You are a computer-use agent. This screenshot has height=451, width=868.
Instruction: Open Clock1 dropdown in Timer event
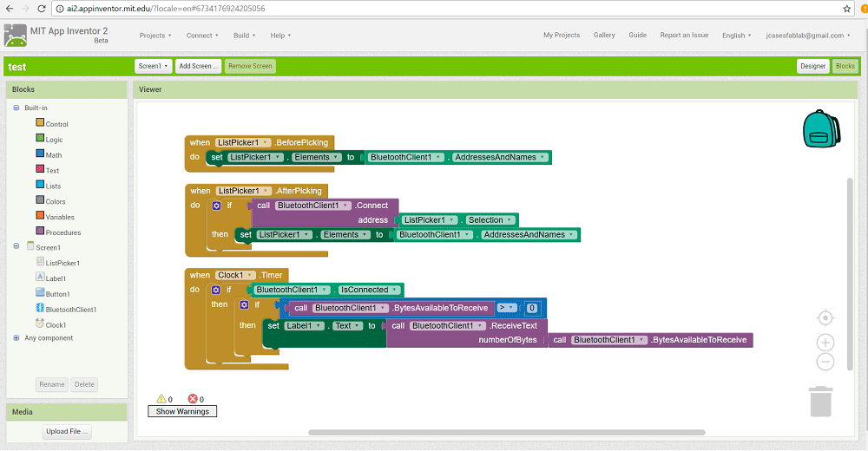(x=235, y=275)
